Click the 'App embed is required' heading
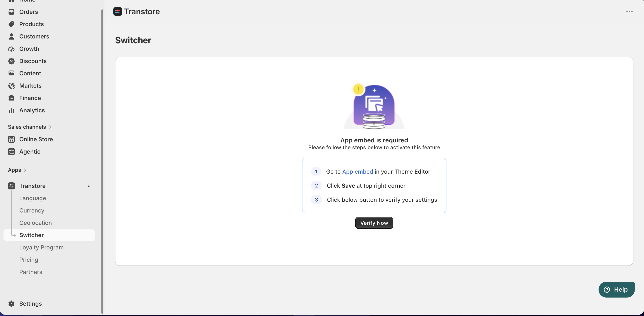The width and height of the screenshot is (644, 316). (x=374, y=140)
